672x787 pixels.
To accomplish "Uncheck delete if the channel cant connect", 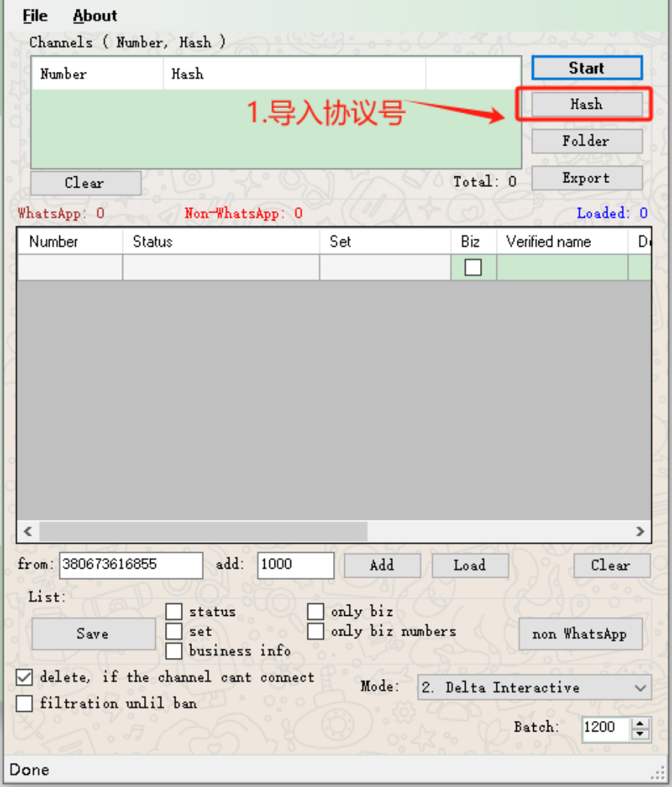I will pyautogui.click(x=24, y=677).
